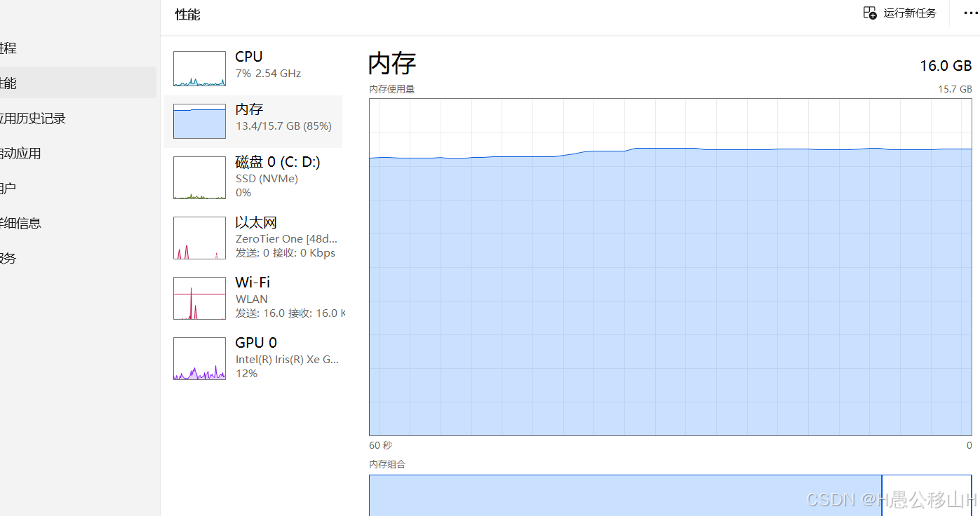Click the large memory usage graph

671,267
